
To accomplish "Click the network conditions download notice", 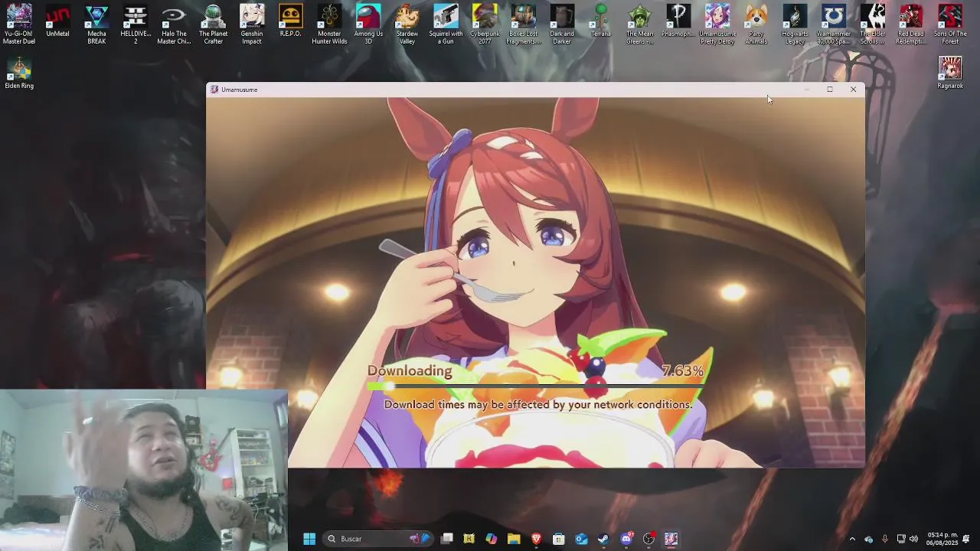I will pyautogui.click(x=537, y=405).
